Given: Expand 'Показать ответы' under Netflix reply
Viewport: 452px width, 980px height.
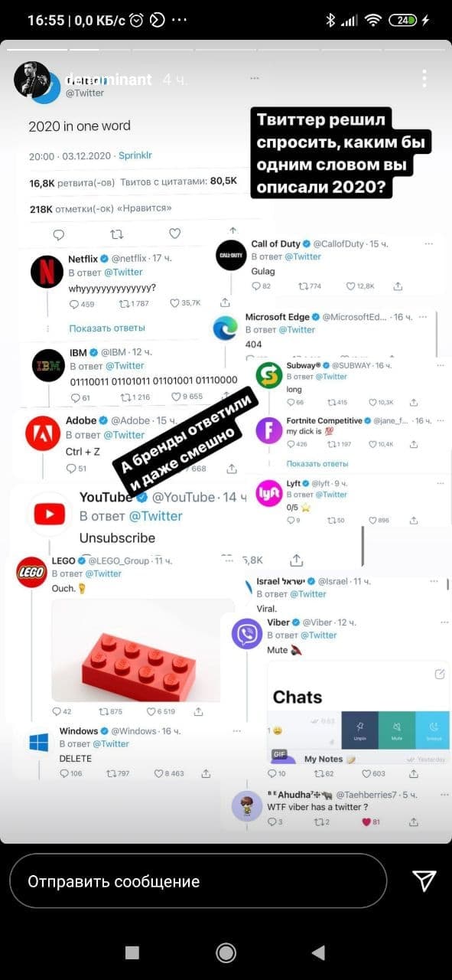Looking at the screenshot, I should pyautogui.click(x=107, y=328).
